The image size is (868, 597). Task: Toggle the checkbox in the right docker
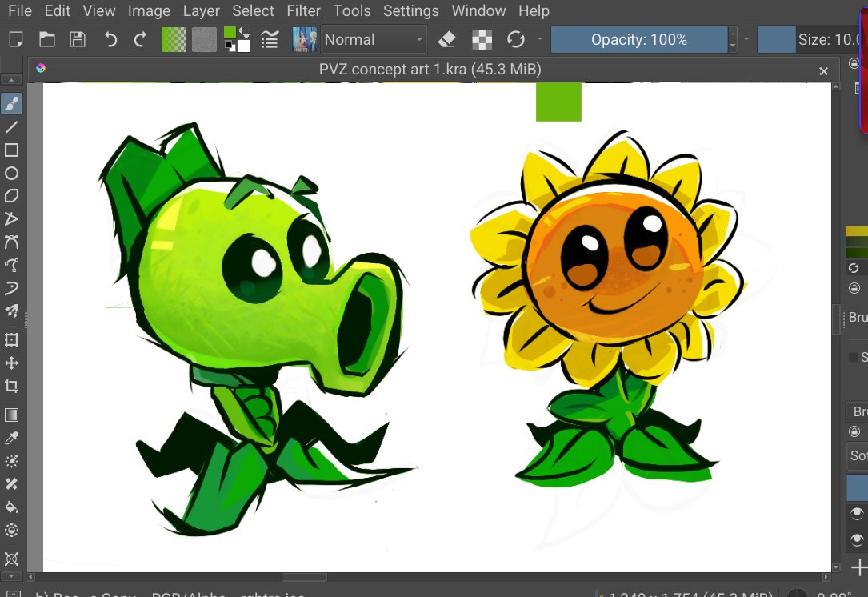tap(854, 357)
